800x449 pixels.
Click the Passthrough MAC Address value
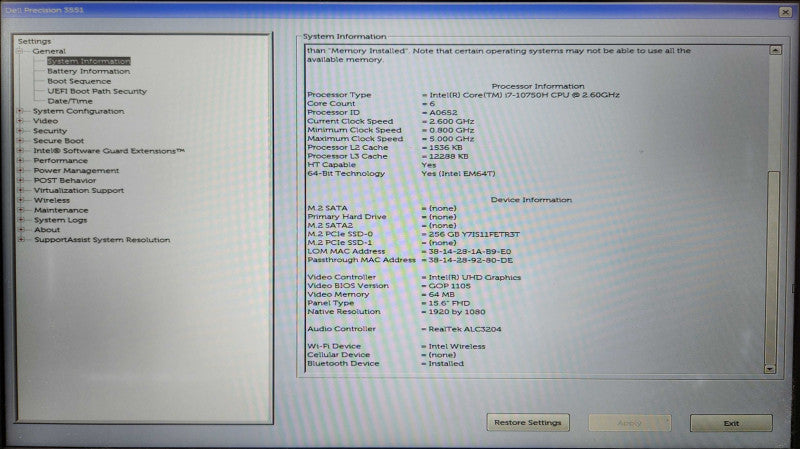coord(470,260)
